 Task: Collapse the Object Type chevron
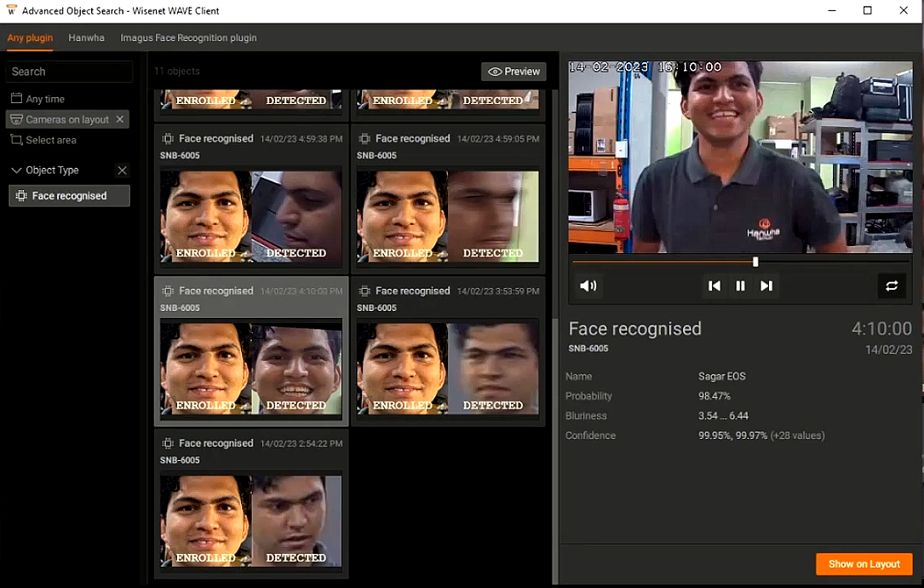(16, 170)
